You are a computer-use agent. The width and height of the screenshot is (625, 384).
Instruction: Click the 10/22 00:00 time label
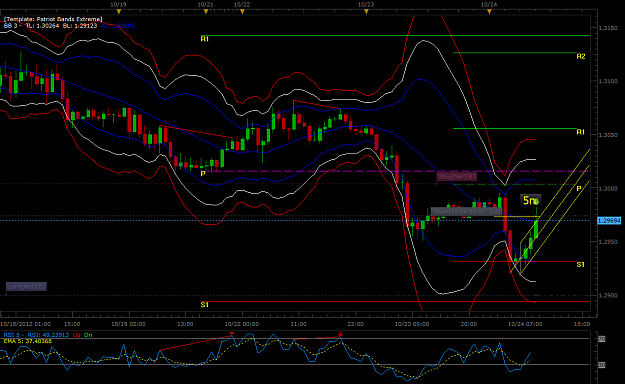click(242, 324)
